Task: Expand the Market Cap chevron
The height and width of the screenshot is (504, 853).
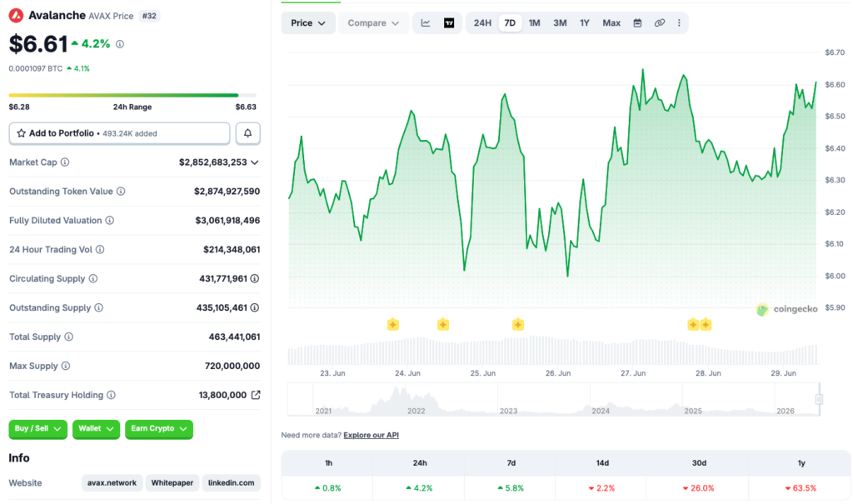Action: click(x=255, y=162)
